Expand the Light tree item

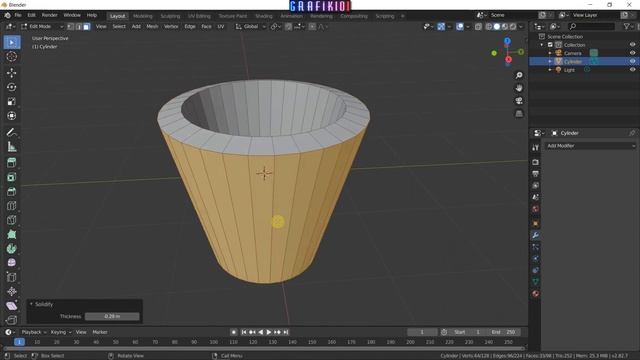coord(550,70)
